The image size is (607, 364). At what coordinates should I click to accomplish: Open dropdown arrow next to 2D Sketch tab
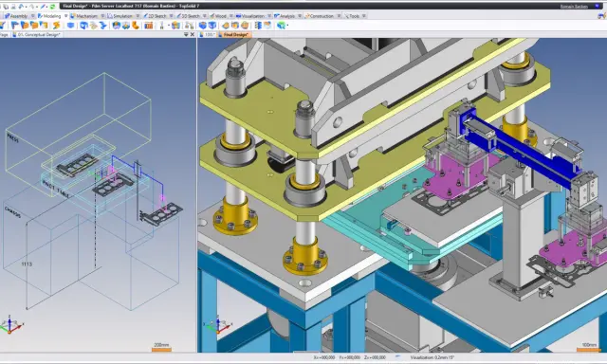(171, 16)
